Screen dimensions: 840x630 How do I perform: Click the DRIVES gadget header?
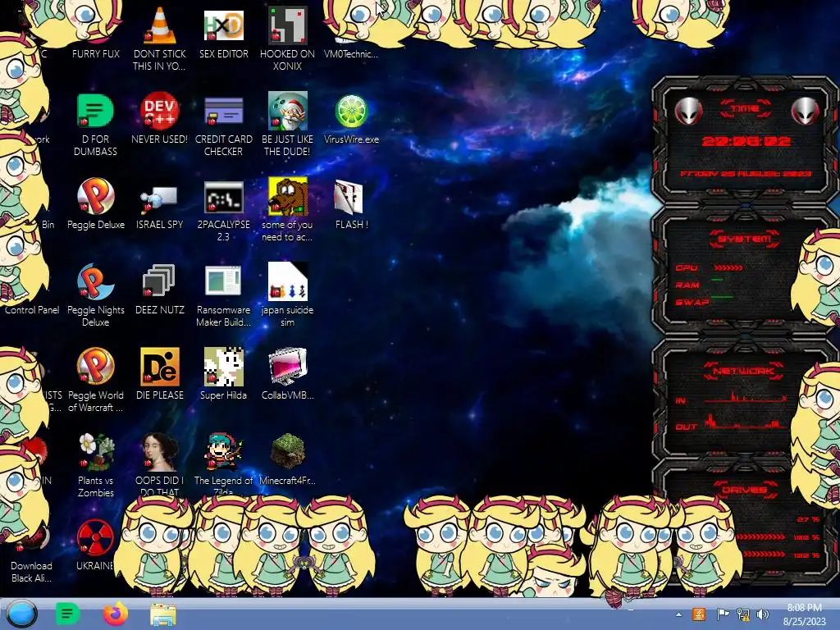[745, 490]
